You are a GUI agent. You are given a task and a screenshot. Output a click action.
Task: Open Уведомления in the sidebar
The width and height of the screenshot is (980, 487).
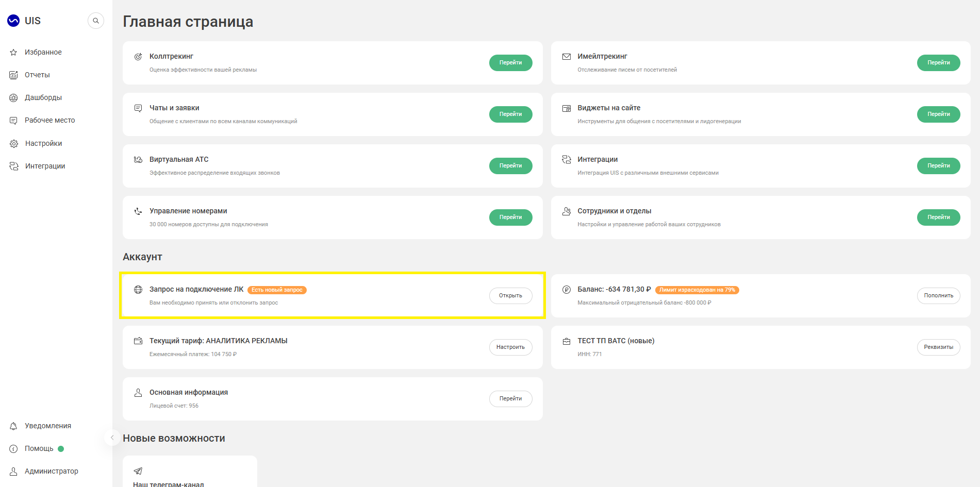(48, 426)
